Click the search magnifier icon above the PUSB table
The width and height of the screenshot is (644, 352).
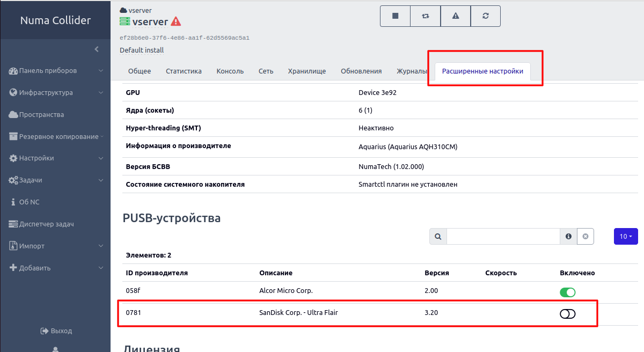point(437,236)
